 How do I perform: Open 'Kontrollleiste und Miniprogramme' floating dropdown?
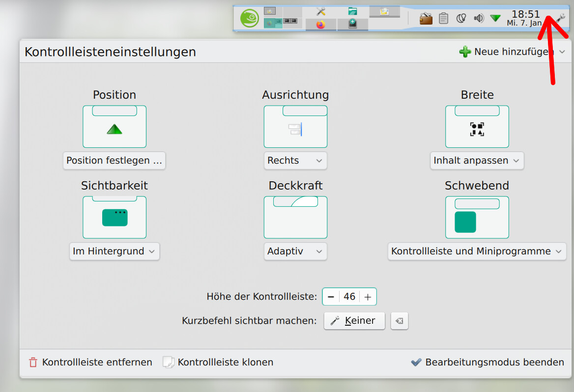[477, 252]
